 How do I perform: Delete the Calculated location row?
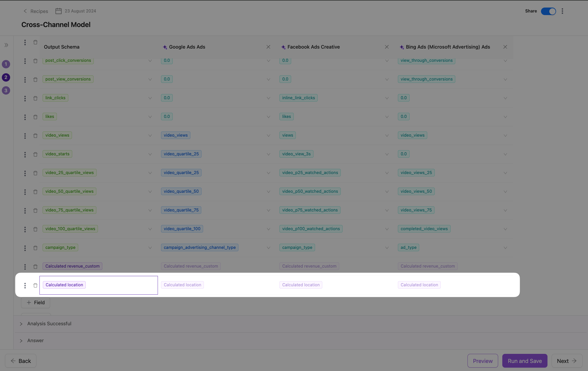pos(35,285)
